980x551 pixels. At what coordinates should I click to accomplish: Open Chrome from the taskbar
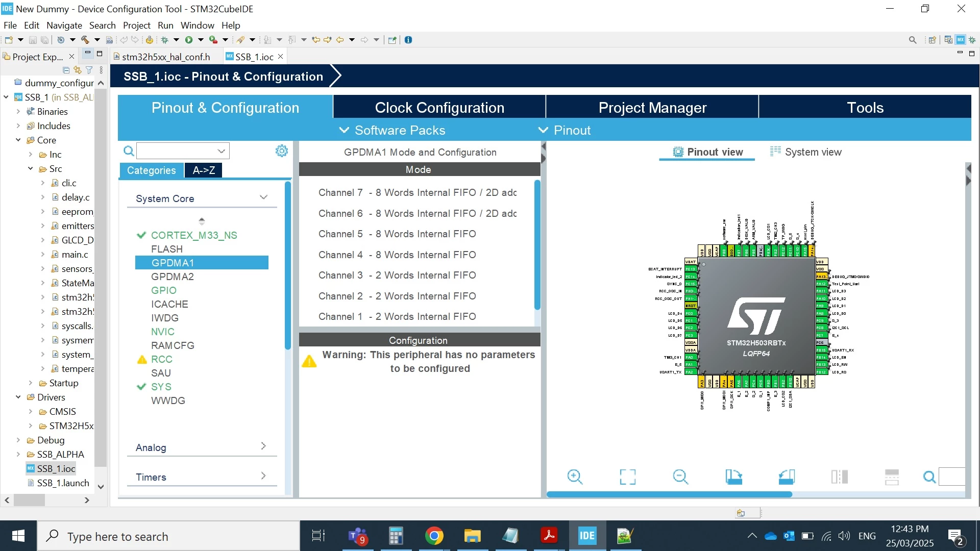434,536
